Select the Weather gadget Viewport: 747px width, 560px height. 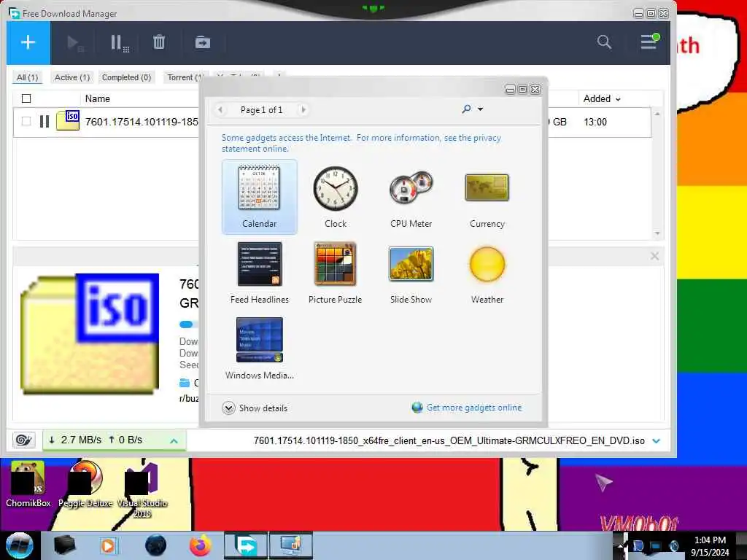click(487, 273)
